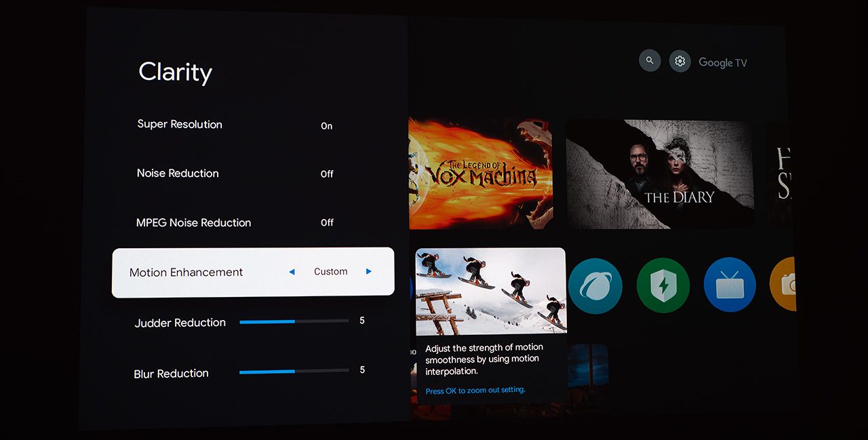Select the Motion Enhancement menu row
This screenshot has height=440, width=868.
click(186, 273)
